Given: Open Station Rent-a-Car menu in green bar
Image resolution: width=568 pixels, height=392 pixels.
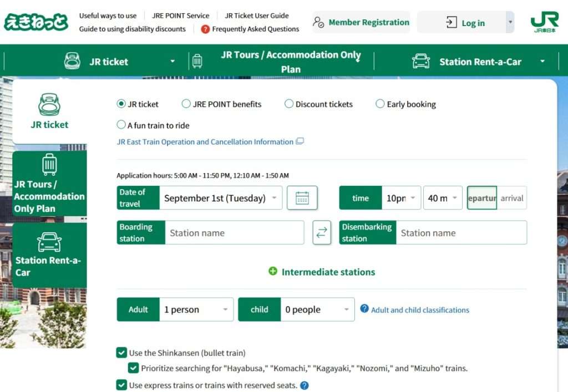Looking at the screenshot, I should [x=466, y=62].
